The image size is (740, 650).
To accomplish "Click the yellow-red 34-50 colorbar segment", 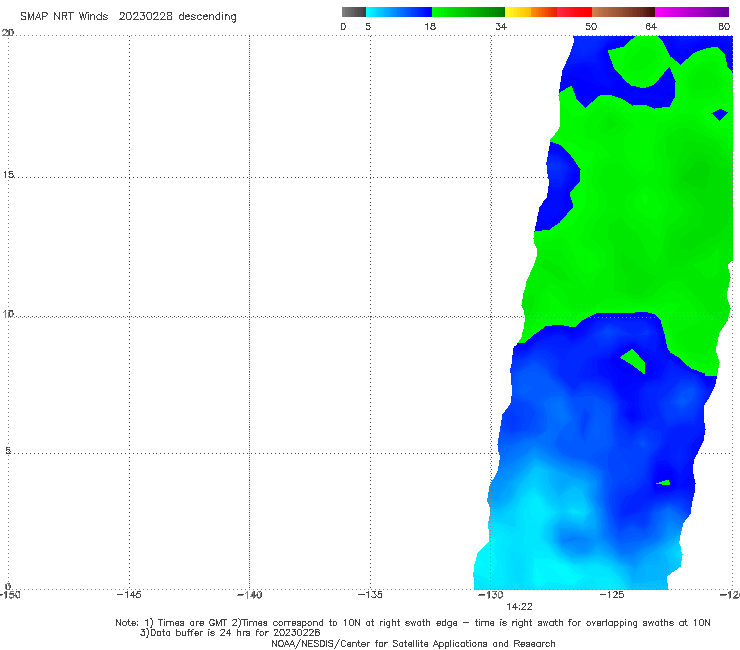I will point(548,12).
